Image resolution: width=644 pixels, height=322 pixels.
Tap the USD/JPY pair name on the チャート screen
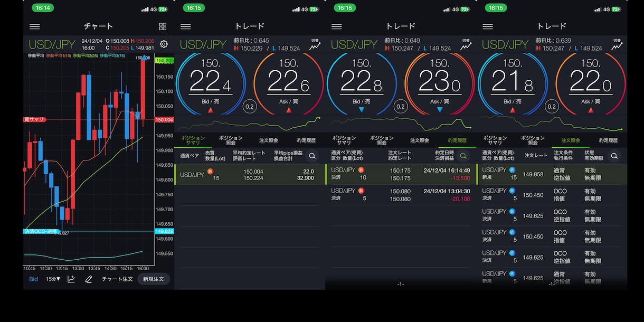[52, 45]
